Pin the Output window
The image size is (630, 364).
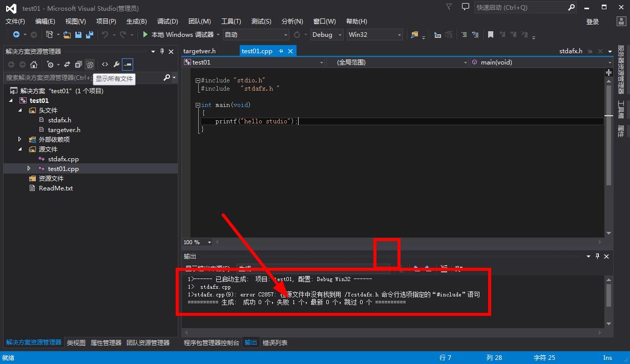597,256
